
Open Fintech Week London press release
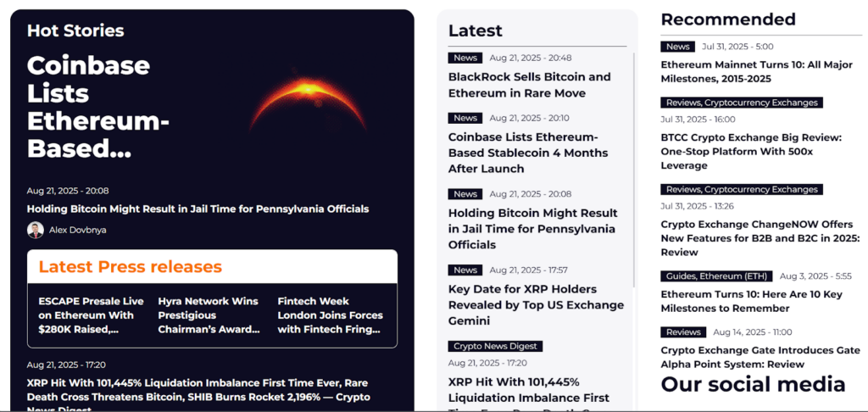[x=331, y=315]
